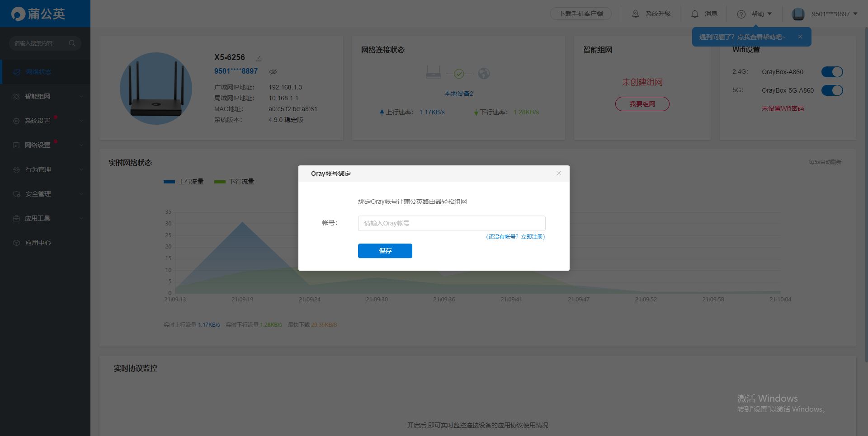Click the 立即注册 link
868x436 pixels.
pyautogui.click(x=532, y=237)
